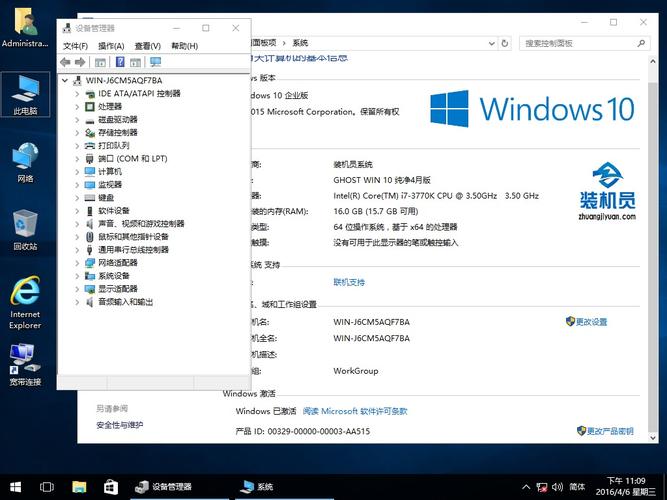
Task: Open the address bar history dropdown arrow
Action: click(492, 43)
